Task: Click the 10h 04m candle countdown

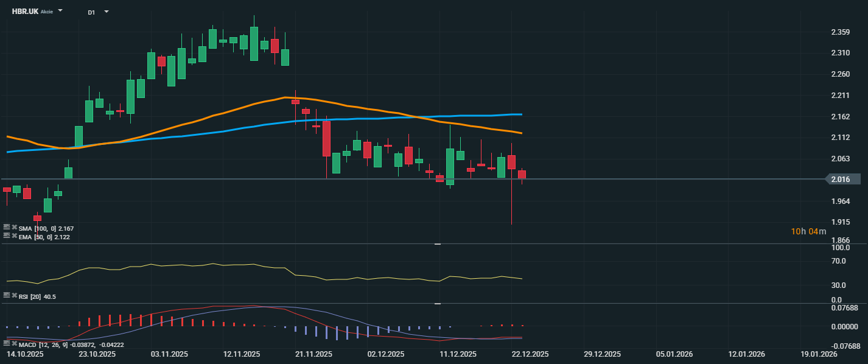Action: (808, 231)
